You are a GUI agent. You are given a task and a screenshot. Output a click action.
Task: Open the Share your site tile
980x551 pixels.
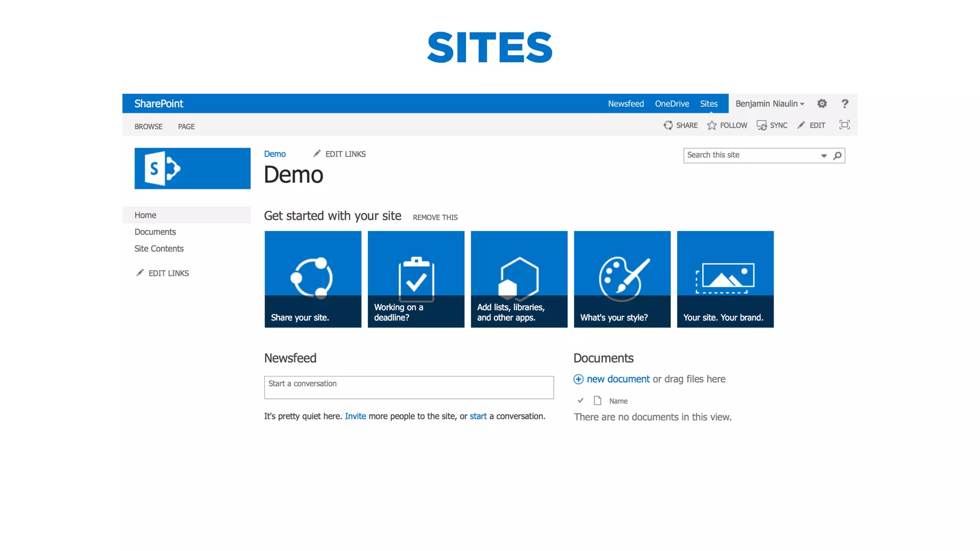[x=313, y=279]
